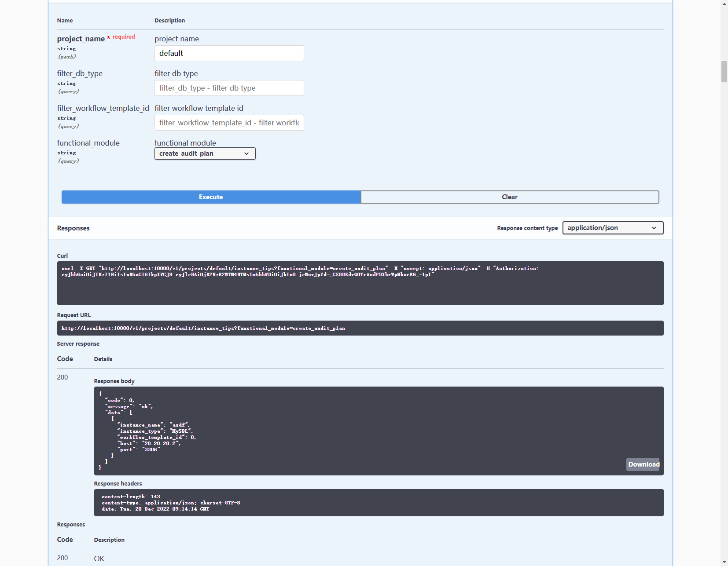Viewport: 728px width, 566px height.
Task: Click the OK description for code 200
Action: coord(99,558)
